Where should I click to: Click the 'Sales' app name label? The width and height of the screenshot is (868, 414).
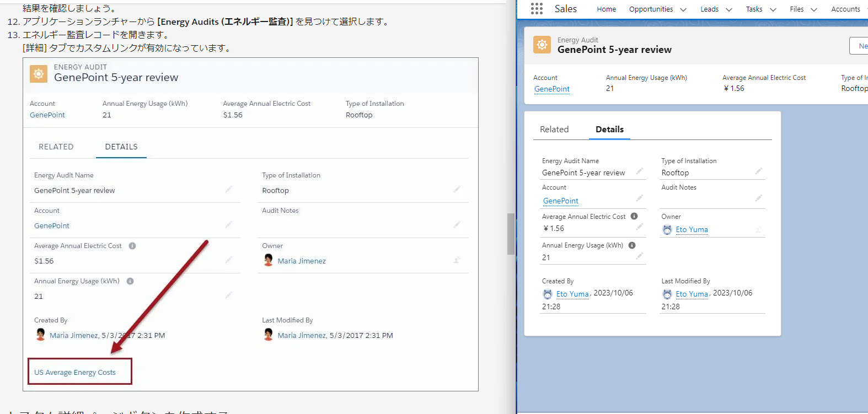[x=566, y=9]
